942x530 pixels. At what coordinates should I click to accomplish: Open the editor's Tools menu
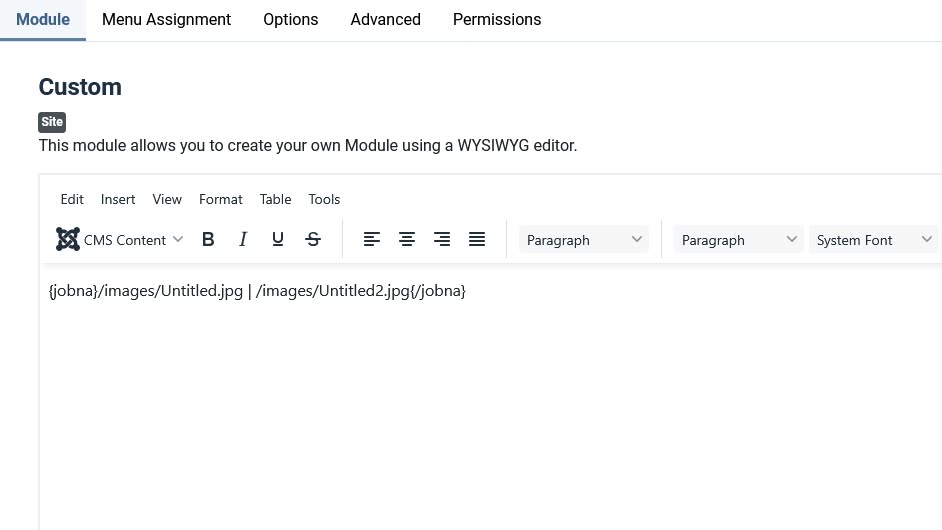(x=324, y=199)
